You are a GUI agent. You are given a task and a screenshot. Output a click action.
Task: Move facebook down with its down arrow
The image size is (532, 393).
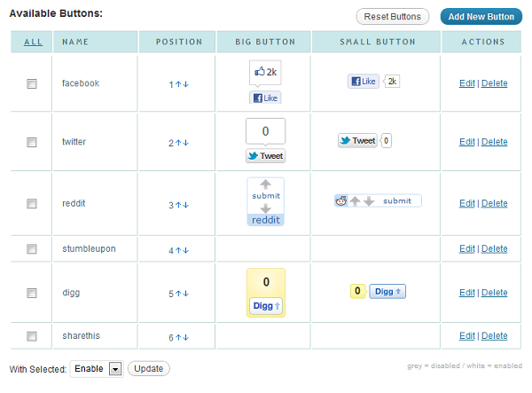pos(185,84)
